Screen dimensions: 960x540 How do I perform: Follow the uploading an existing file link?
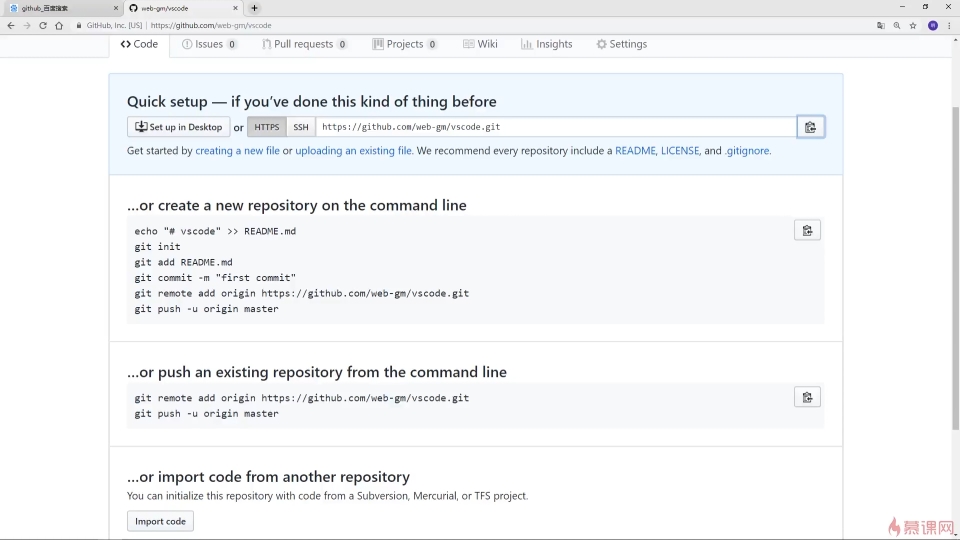click(x=353, y=151)
